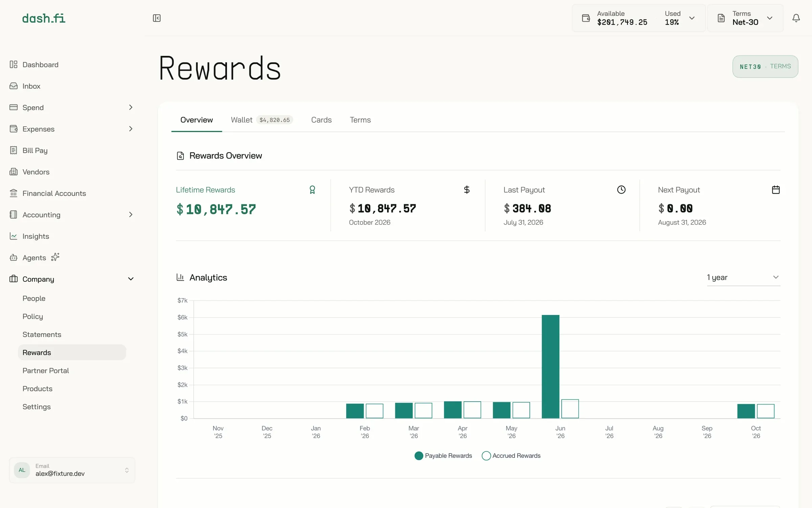Click the Lifetime Rewards award ribbon icon
Viewport: 812px width, 508px height.
coord(312,190)
